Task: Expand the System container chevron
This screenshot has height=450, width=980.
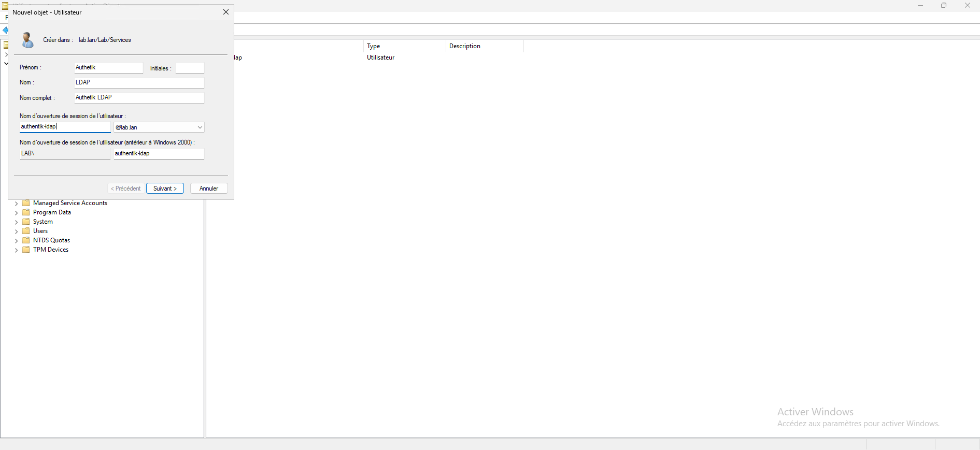Action: [x=17, y=222]
